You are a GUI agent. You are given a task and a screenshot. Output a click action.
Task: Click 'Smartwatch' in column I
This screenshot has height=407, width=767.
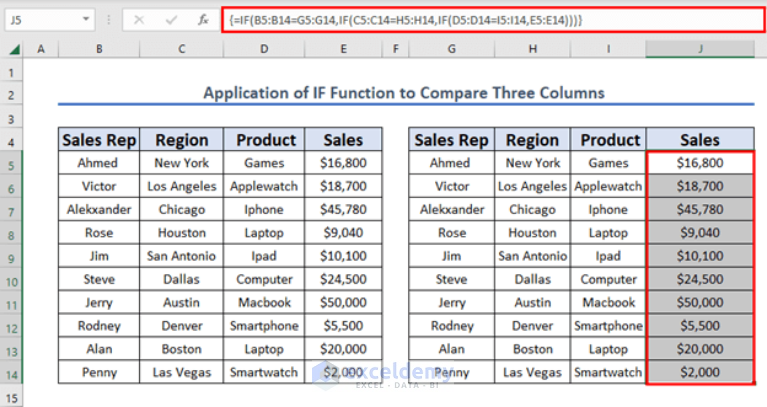(608, 372)
